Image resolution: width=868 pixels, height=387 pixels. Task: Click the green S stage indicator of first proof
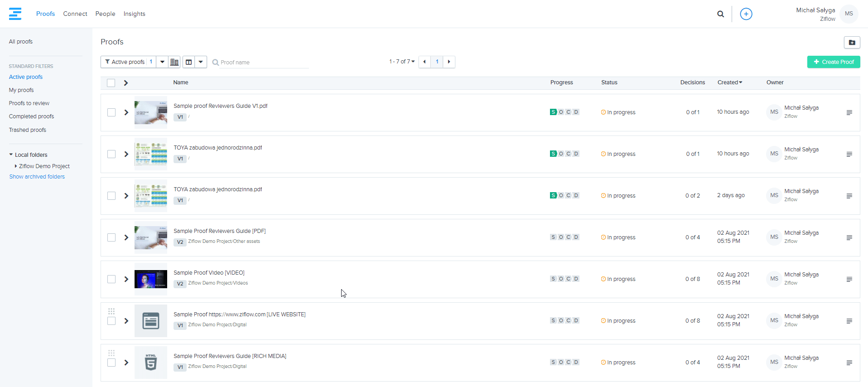coord(553,112)
